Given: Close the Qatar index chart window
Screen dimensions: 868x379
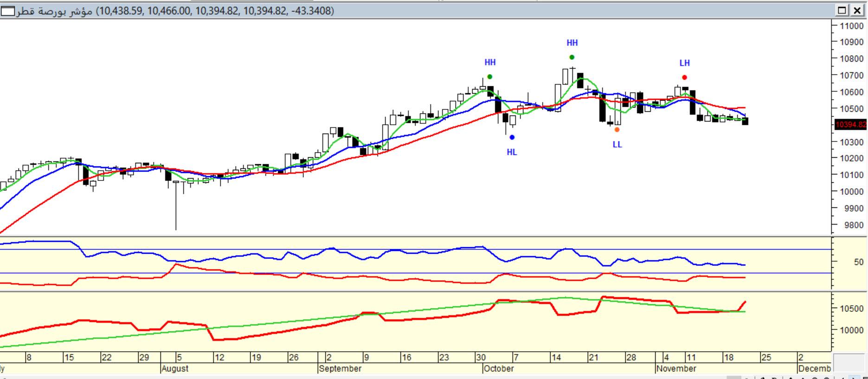Looking at the screenshot, I should (856, 10).
